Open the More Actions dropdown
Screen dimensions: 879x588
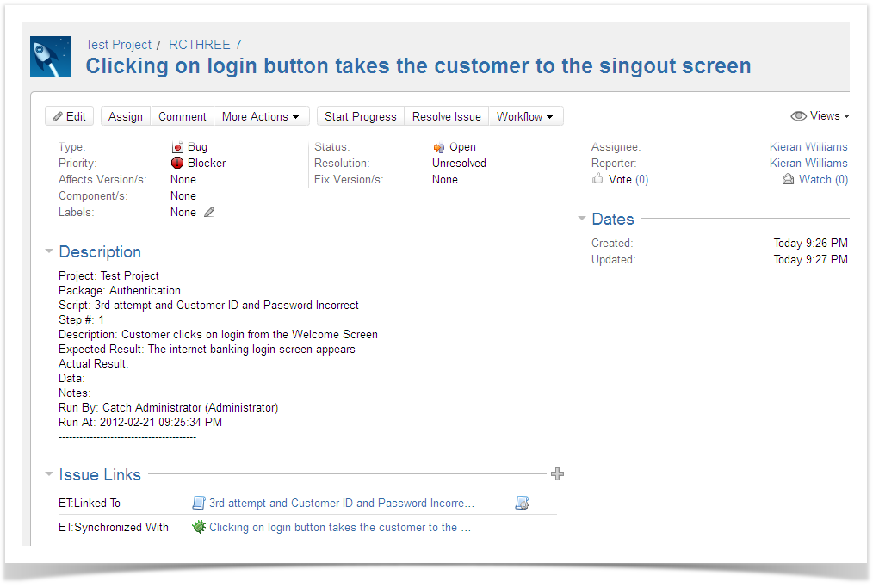coord(260,116)
